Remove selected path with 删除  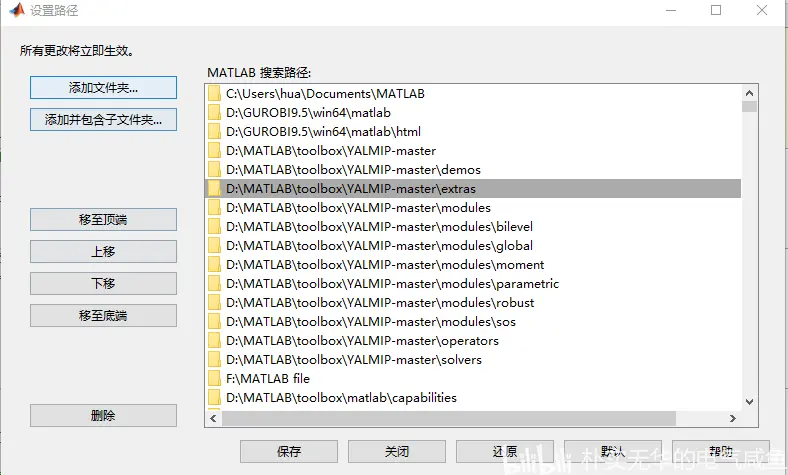(104, 416)
